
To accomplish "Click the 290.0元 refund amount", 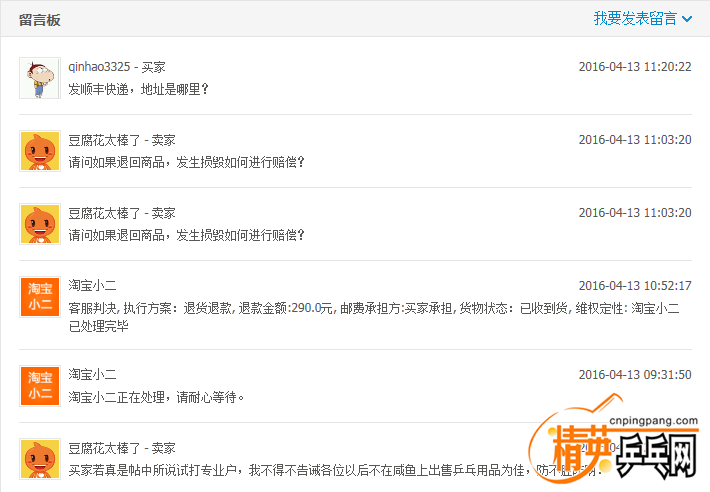I will tap(313, 308).
